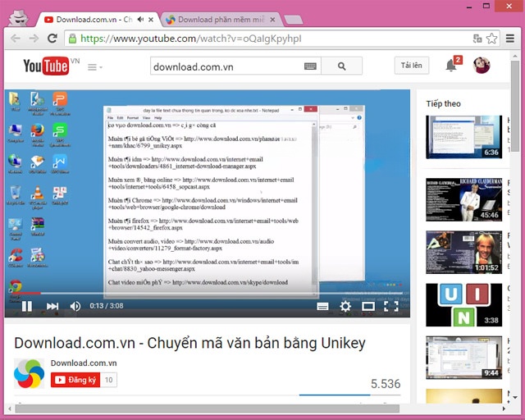This screenshot has height=420, width=525.
Task: Open the 1:01:52 suggested video thumbnail
Action: point(464,252)
